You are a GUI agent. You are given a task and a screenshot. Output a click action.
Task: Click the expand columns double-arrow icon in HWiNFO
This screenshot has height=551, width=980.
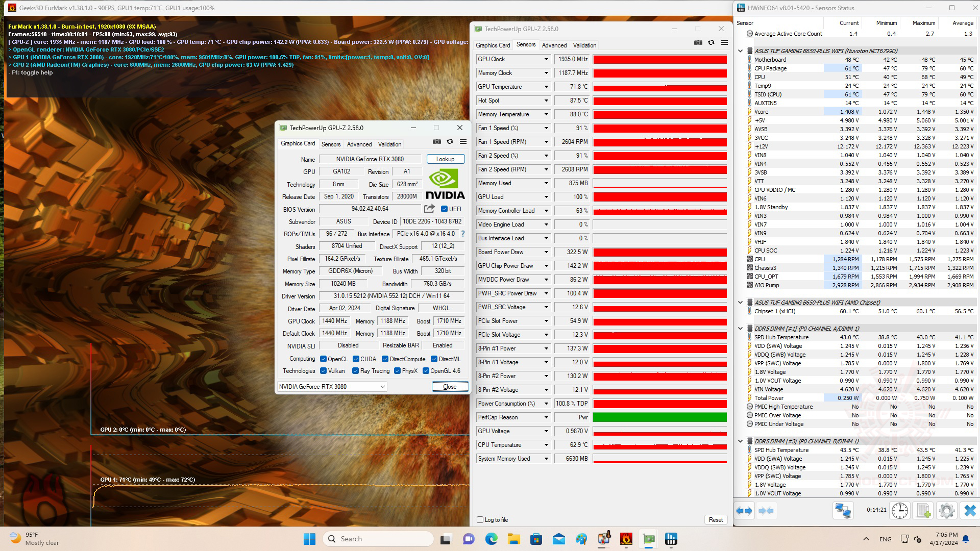(744, 510)
